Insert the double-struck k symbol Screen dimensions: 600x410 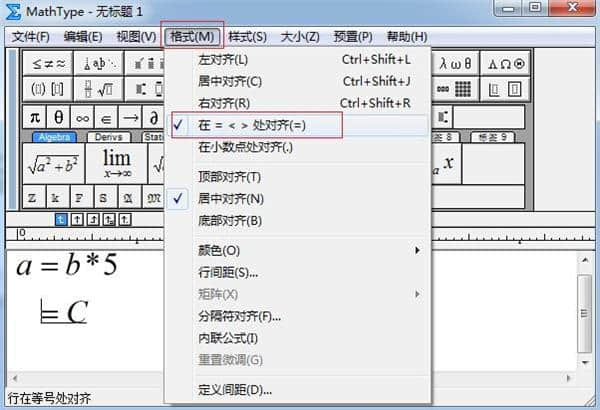coord(58,197)
